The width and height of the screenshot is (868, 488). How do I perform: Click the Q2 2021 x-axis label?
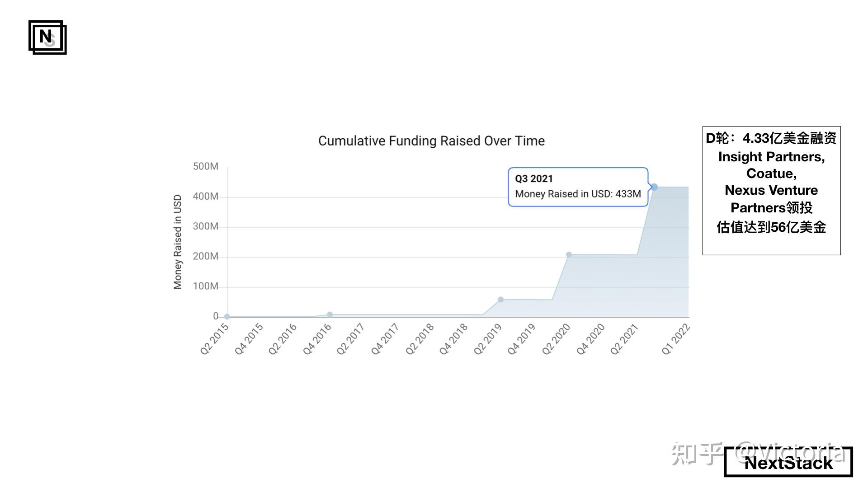624,339
